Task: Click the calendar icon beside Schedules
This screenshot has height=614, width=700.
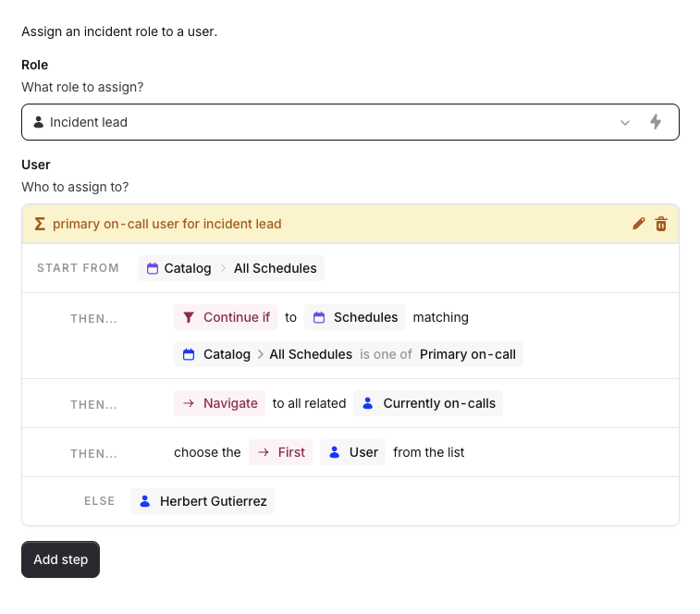Action: point(319,317)
